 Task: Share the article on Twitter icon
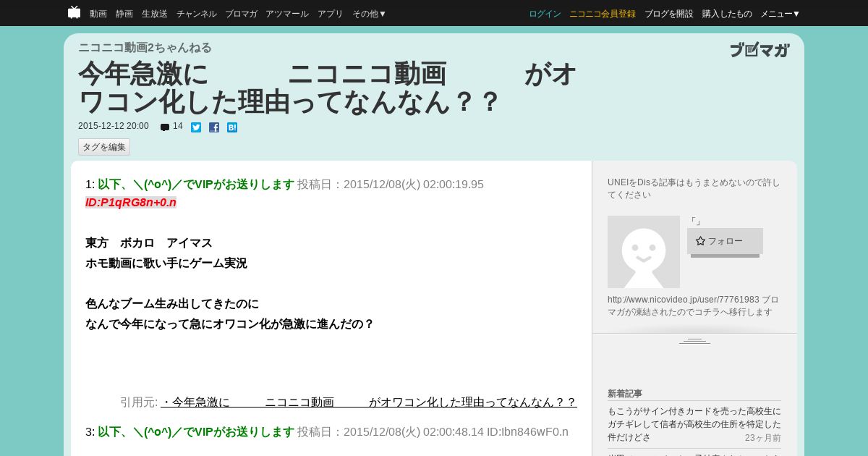(x=196, y=127)
